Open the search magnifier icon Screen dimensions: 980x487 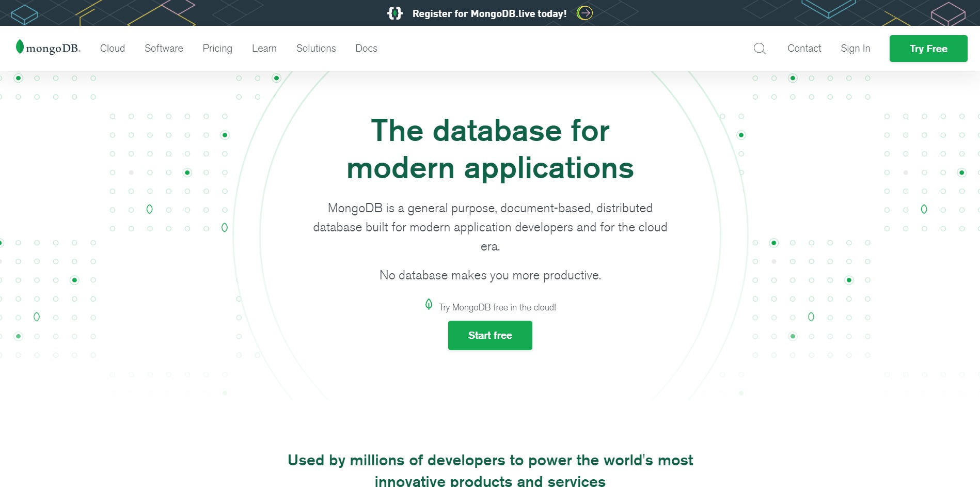(x=760, y=49)
